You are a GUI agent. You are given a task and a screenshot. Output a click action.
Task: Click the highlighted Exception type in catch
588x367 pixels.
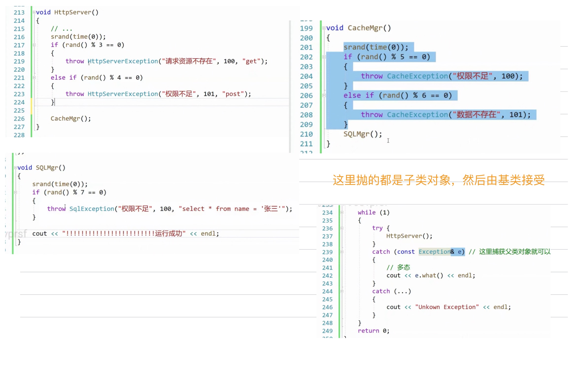coord(434,252)
